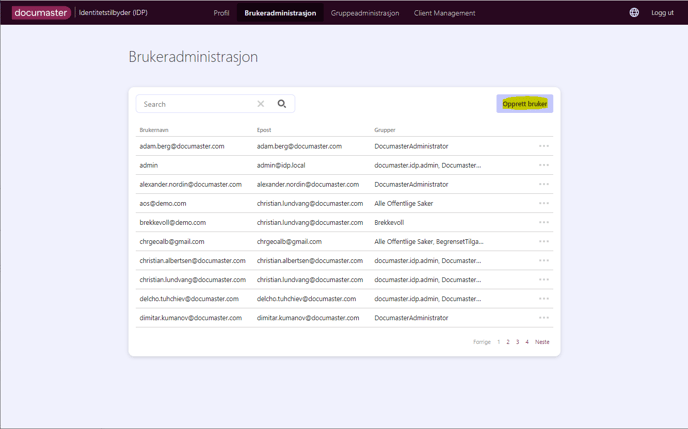Click group Alle Offentlige Saker in aos@demo.com row
Screen dimensions: 688x429
(404, 204)
